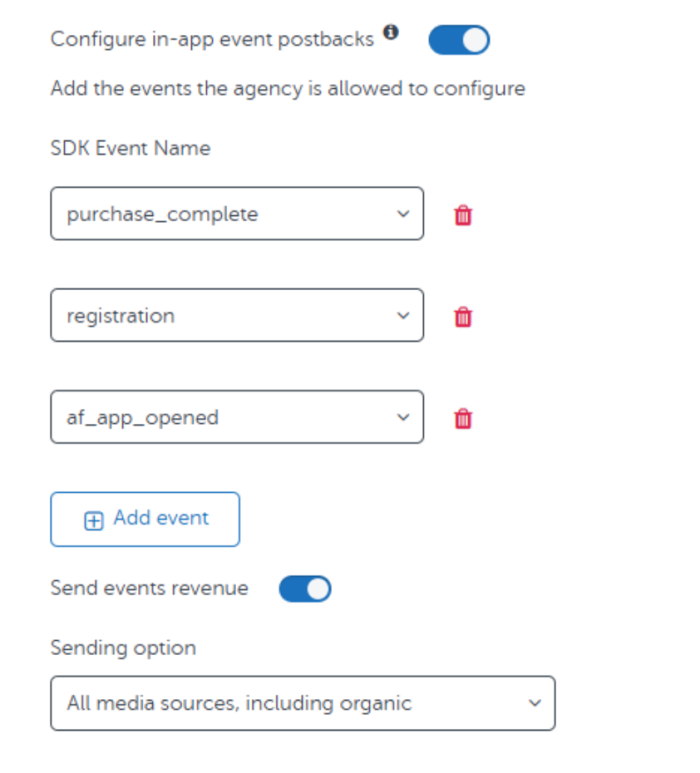
Task: Open the registration event dropdown
Action: (237, 315)
